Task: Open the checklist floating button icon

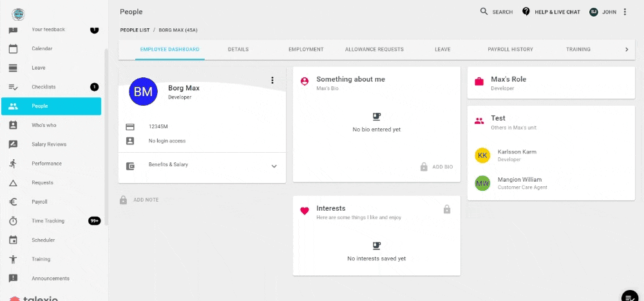Action: coord(630,297)
